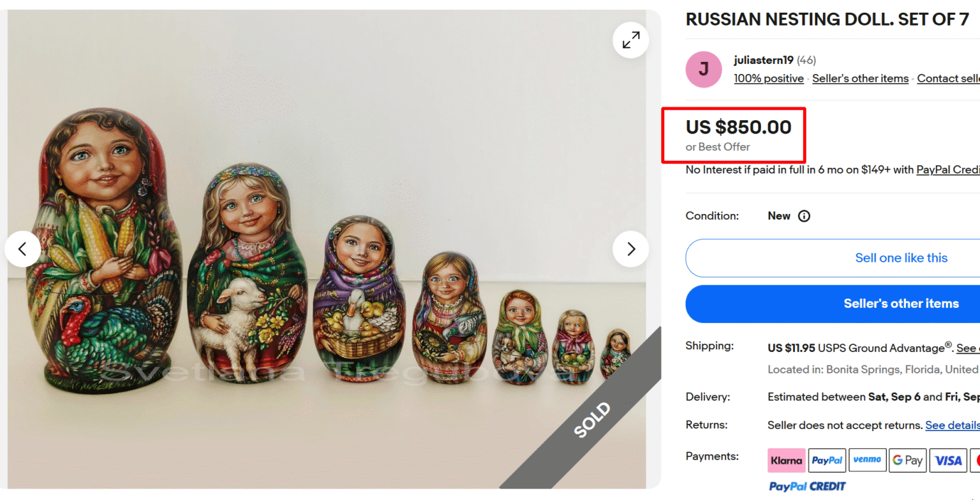
Task: Click the Google Pay icon
Action: tap(908, 460)
